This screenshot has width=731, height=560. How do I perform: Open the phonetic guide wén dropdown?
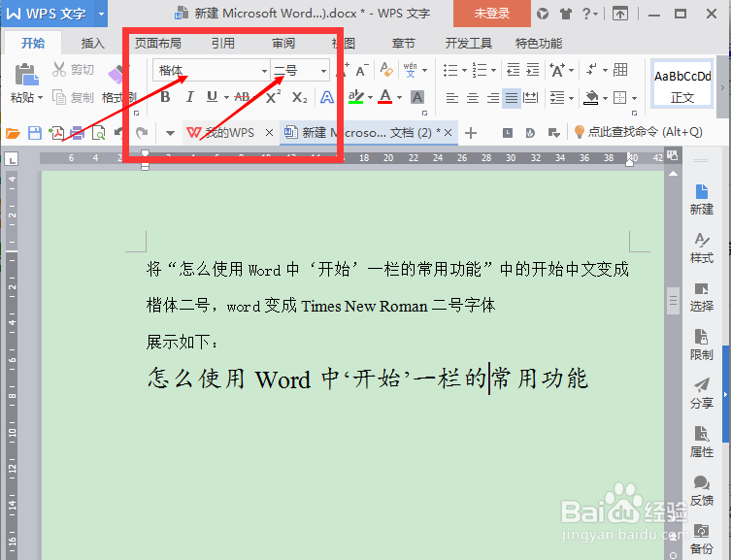[x=424, y=70]
